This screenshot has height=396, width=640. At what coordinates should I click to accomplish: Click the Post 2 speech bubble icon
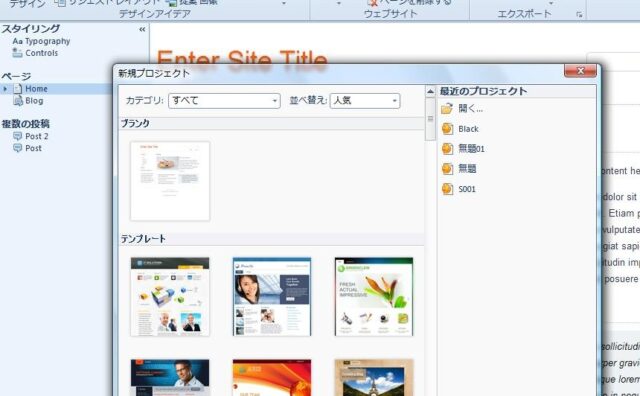pos(18,136)
